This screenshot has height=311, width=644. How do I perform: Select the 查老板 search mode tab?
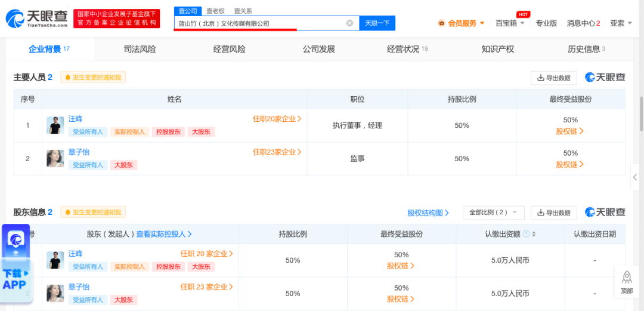coord(216,11)
